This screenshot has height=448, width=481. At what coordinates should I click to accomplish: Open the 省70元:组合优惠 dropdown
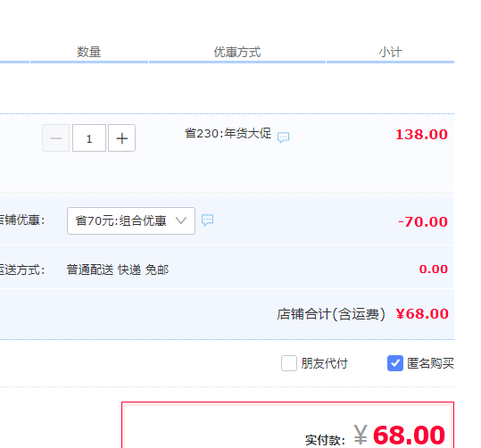click(131, 221)
